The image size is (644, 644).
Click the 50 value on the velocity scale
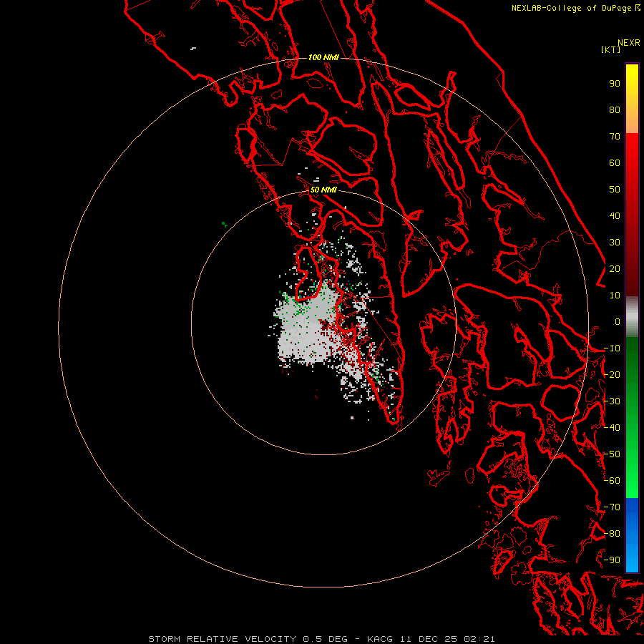[x=615, y=190]
